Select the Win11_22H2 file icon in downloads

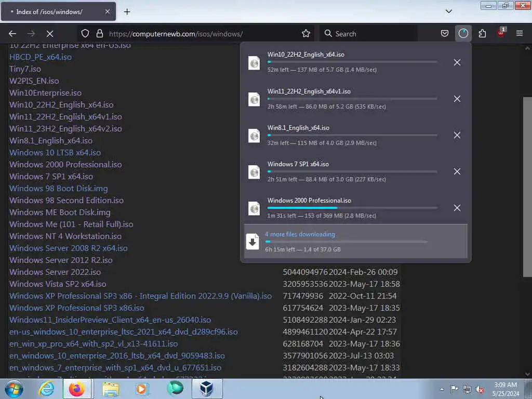254,99
